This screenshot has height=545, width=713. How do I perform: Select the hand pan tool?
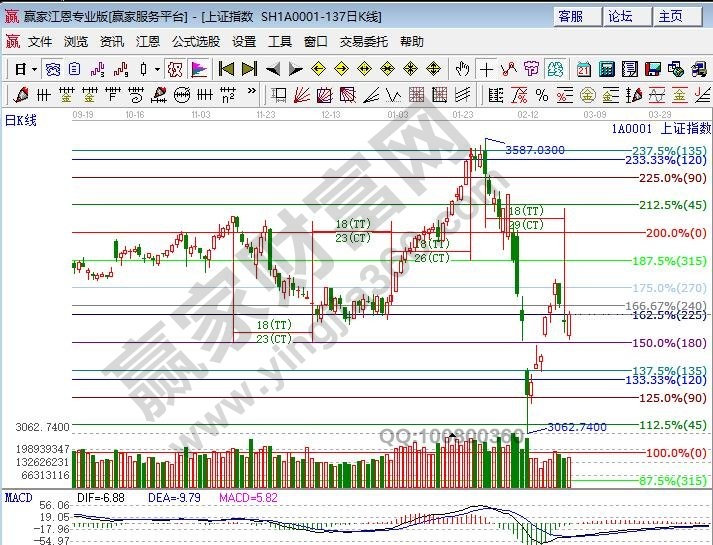462,69
